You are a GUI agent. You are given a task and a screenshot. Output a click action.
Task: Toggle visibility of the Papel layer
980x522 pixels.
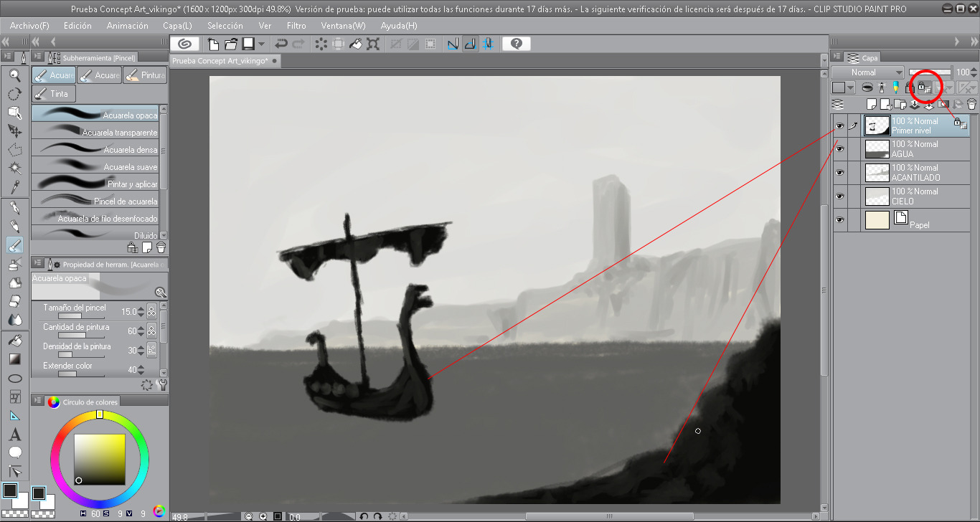coord(839,219)
